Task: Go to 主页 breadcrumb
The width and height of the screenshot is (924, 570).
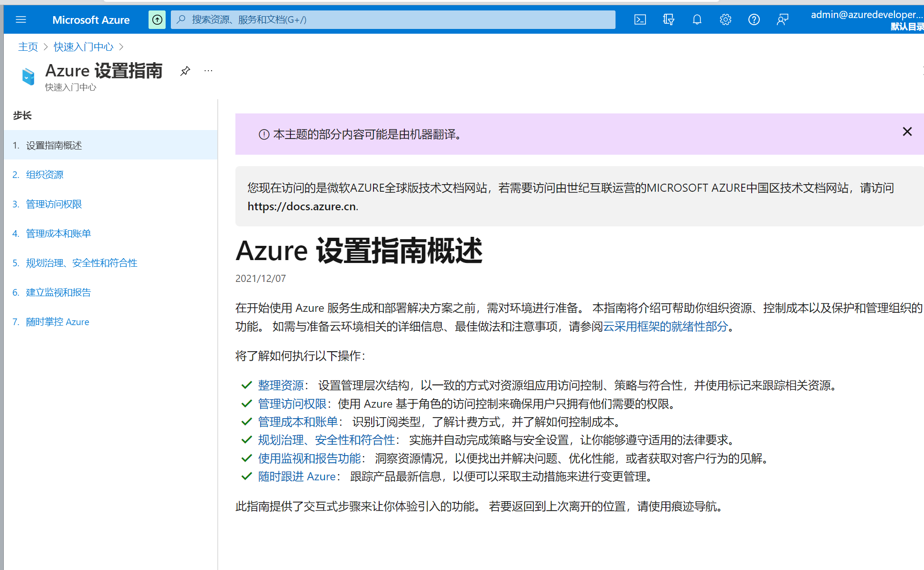Action: [x=28, y=47]
